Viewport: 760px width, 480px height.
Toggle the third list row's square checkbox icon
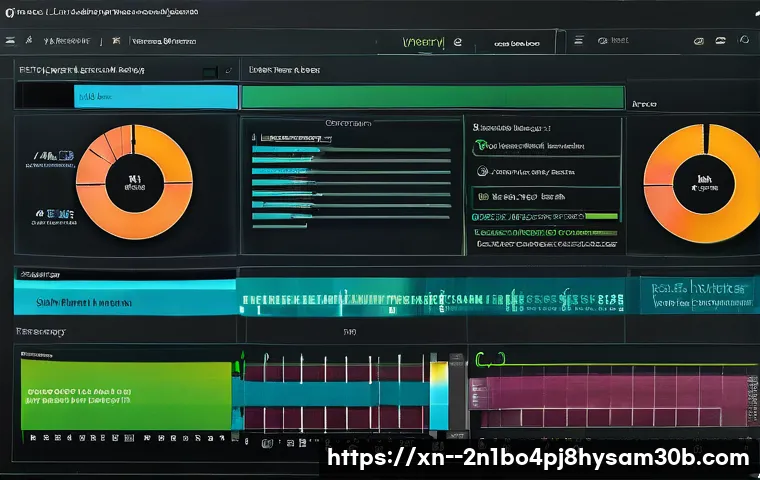(x=482, y=197)
